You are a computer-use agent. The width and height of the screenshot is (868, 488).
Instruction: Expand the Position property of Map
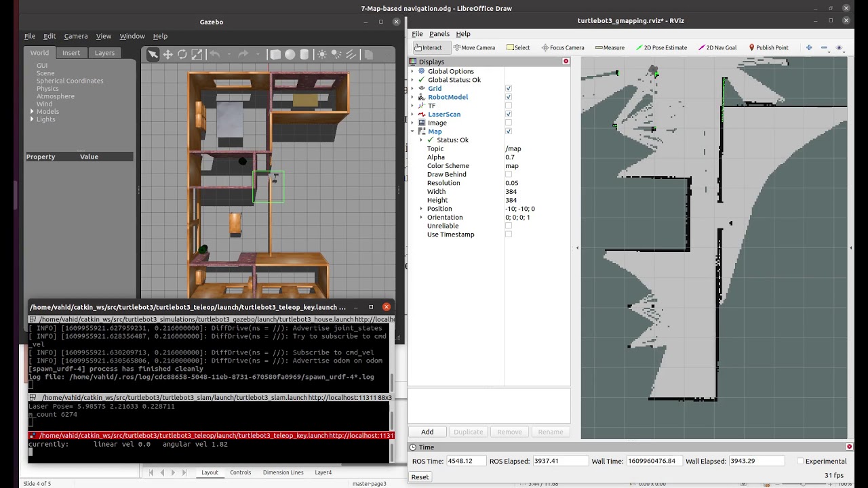click(x=421, y=209)
